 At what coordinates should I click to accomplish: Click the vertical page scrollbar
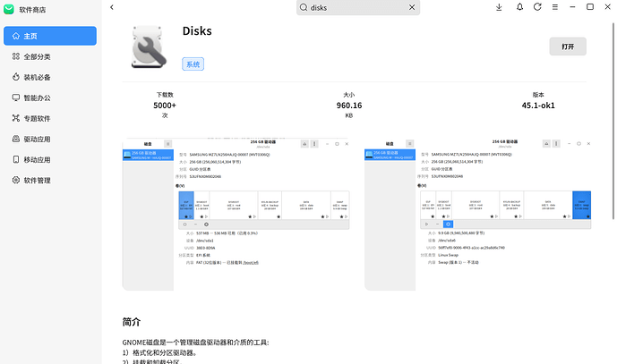pos(613,121)
